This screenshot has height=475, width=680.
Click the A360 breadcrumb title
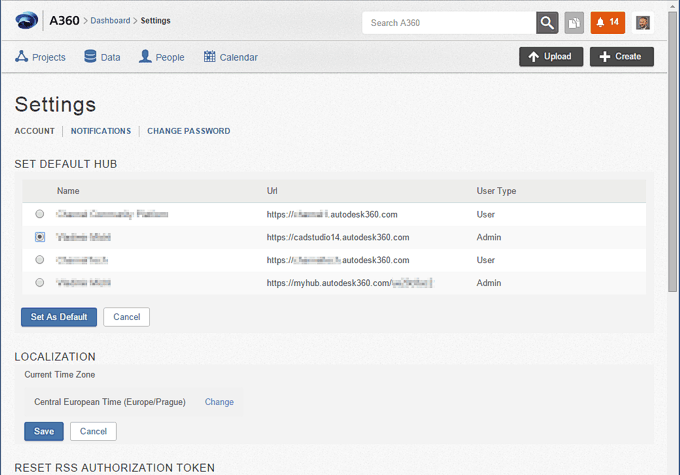[x=64, y=20]
